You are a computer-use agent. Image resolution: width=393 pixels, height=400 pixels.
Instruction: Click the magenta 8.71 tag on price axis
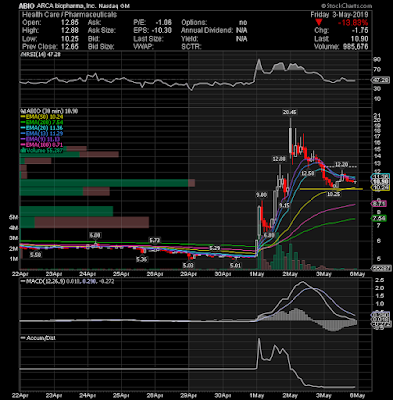[x=379, y=203]
